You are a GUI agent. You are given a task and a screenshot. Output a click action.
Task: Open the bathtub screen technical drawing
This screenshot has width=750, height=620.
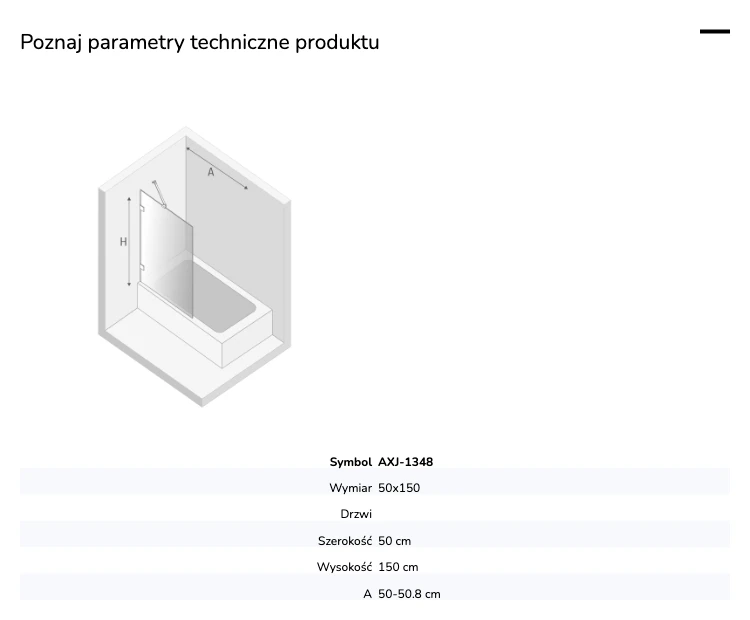(195, 266)
